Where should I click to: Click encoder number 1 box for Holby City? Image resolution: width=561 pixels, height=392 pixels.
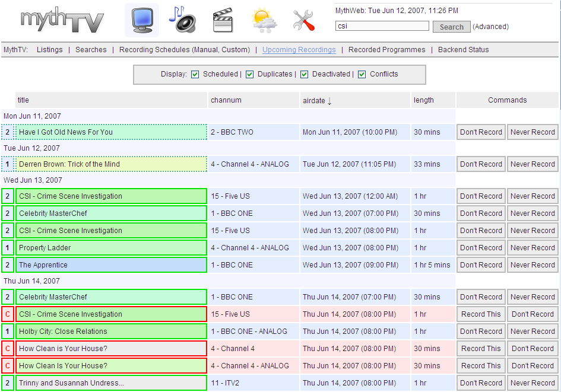(x=8, y=332)
